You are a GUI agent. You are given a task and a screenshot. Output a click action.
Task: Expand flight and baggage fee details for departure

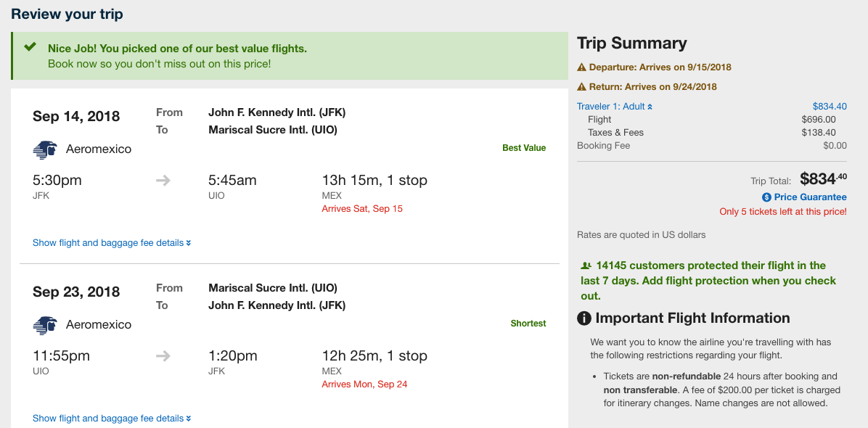[x=112, y=243]
